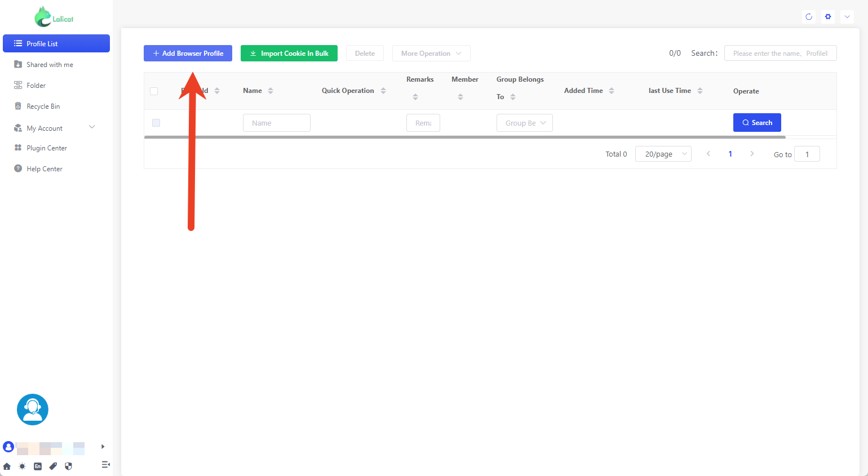This screenshot has width=868, height=476.
Task: Check the checkbox in the filter row
Action: (156, 123)
